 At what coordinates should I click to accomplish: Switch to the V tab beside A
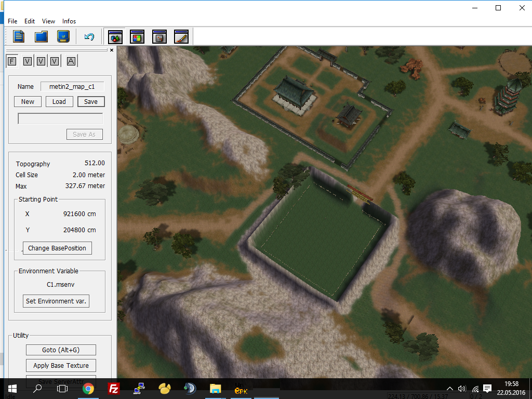pyautogui.click(x=55, y=61)
